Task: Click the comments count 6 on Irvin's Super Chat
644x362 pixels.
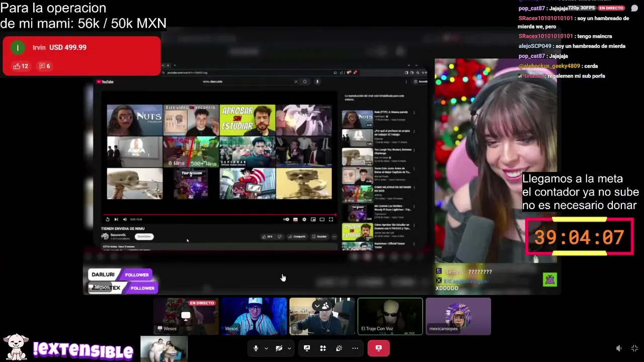Action: 44,66
